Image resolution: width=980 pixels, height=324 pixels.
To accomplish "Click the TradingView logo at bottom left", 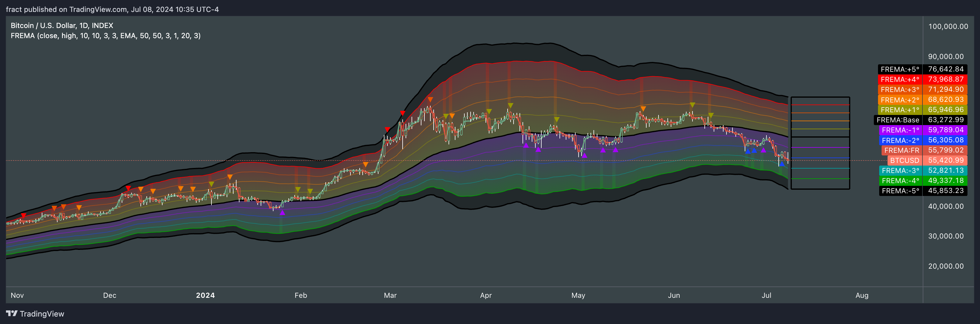I will [35, 314].
